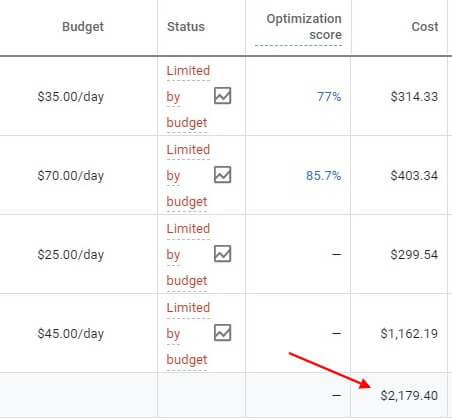This screenshot has height=418, width=452.
Task: Sort by Cost column header
Action: pyautogui.click(x=425, y=27)
